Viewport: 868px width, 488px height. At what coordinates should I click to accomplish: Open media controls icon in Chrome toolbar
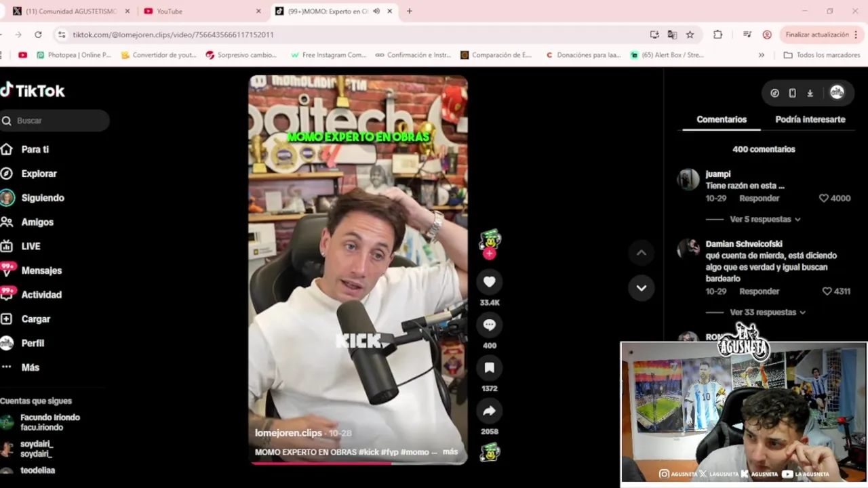pos(747,35)
